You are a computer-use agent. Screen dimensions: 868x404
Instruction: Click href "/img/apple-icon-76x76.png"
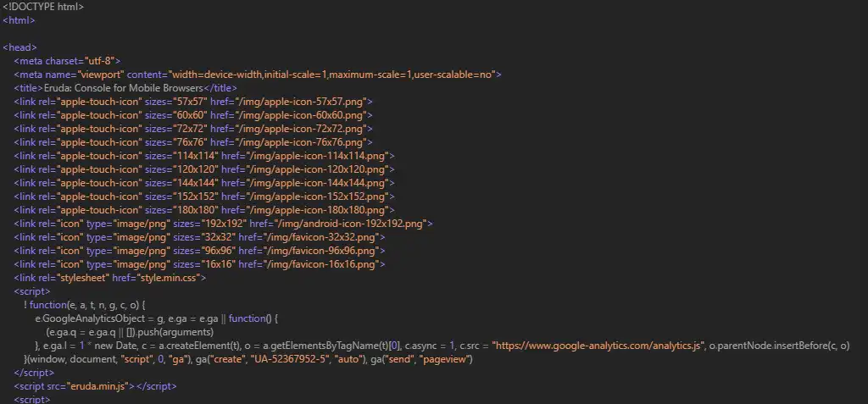301,142
